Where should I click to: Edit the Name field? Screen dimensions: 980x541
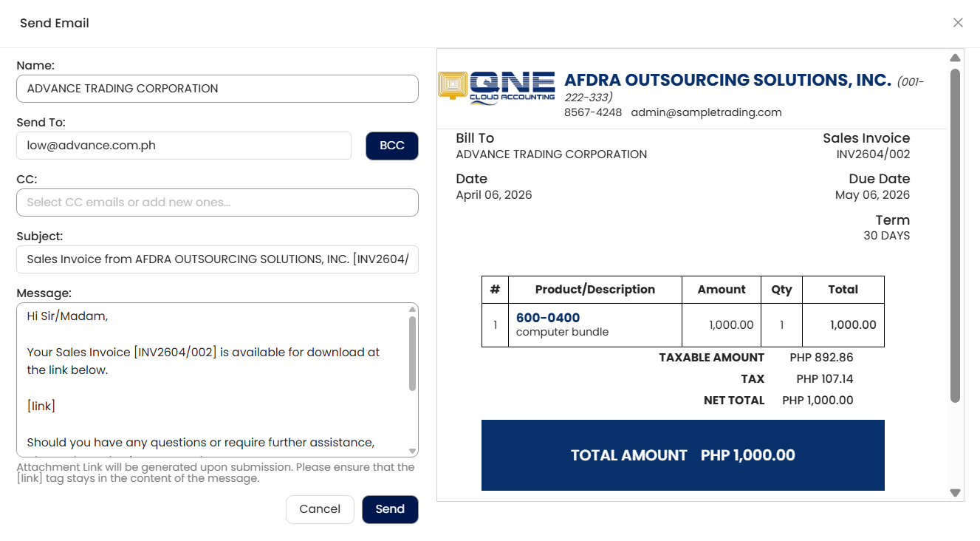pos(217,89)
